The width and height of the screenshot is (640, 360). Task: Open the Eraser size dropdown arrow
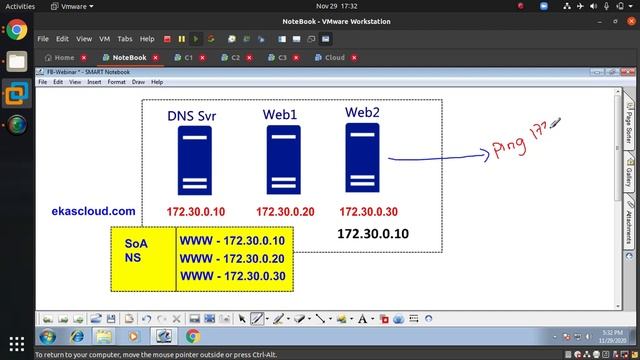tap(309, 319)
